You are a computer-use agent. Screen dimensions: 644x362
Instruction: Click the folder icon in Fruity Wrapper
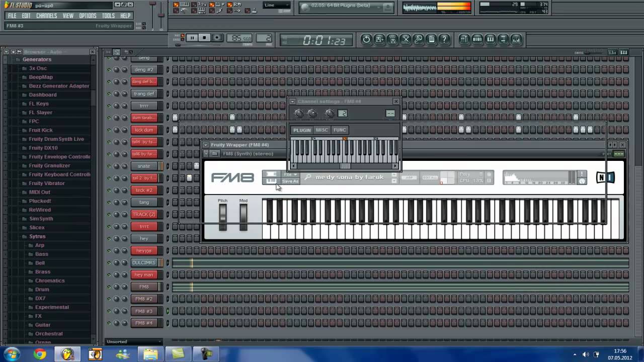coord(215,153)
